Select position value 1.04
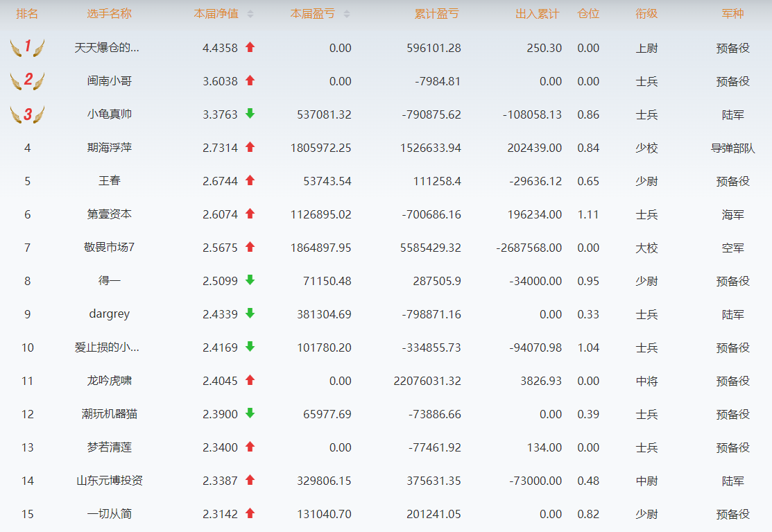 click(x=588, y=348)
